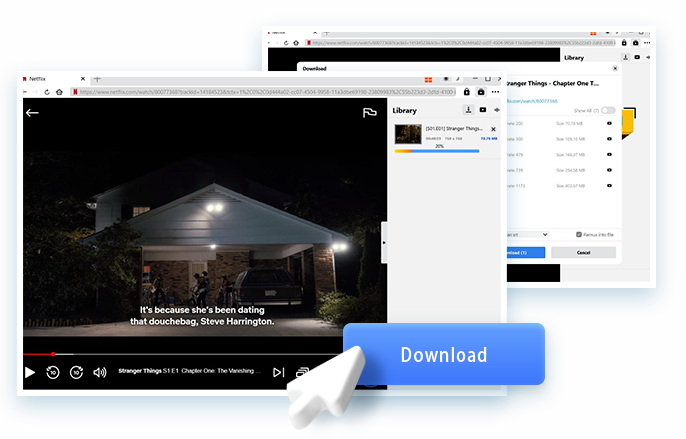Open the episodes list icon

click(x=302, y=372)
